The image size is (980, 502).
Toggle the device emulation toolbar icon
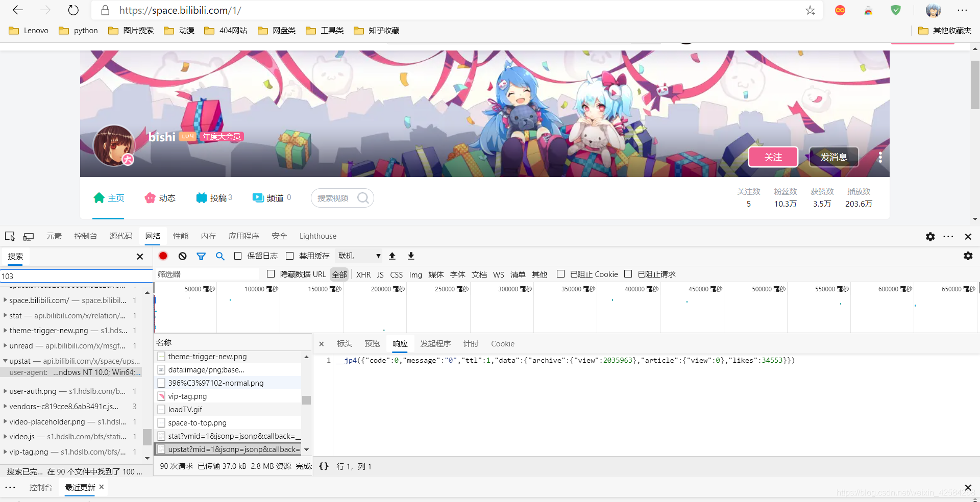[29, 236]
